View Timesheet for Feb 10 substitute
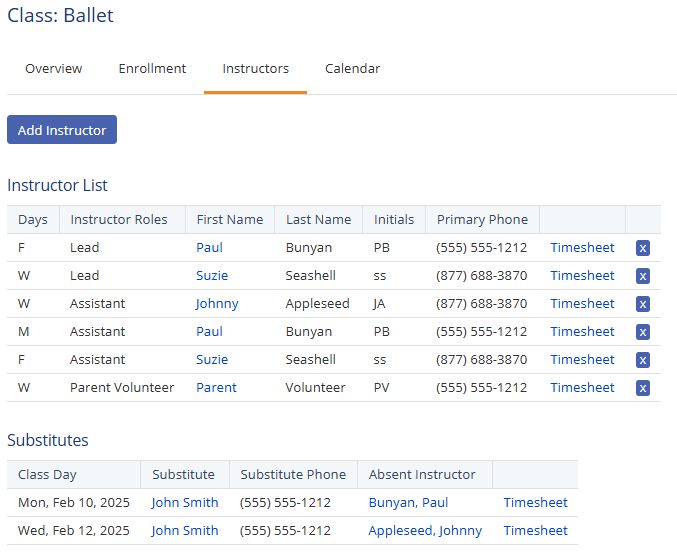This screenshot has height=556, width=677. coord(535,503)
